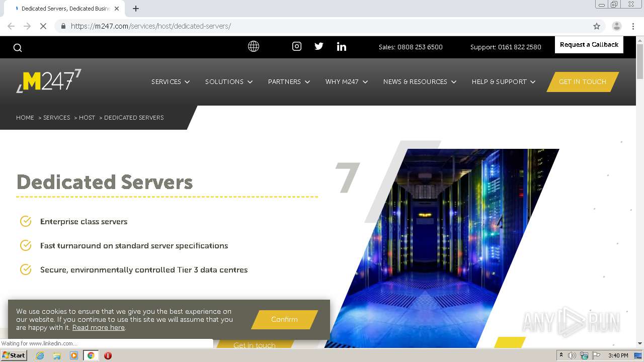The width and height of the screenshot is (644, 362).
Task: Open the site search magnifier icon
Action: click(x=18, y=48)
